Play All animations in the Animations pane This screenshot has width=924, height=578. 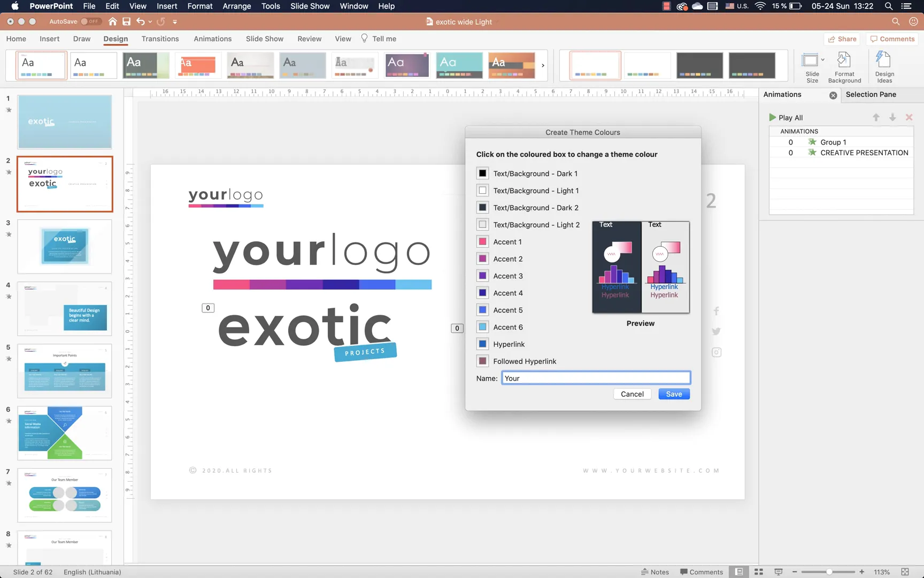(786, 117)
